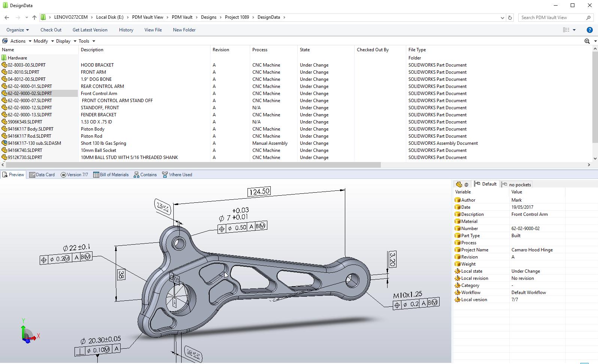Open the Hardware folder
The image size is (598, 364).
click(17, 58)
